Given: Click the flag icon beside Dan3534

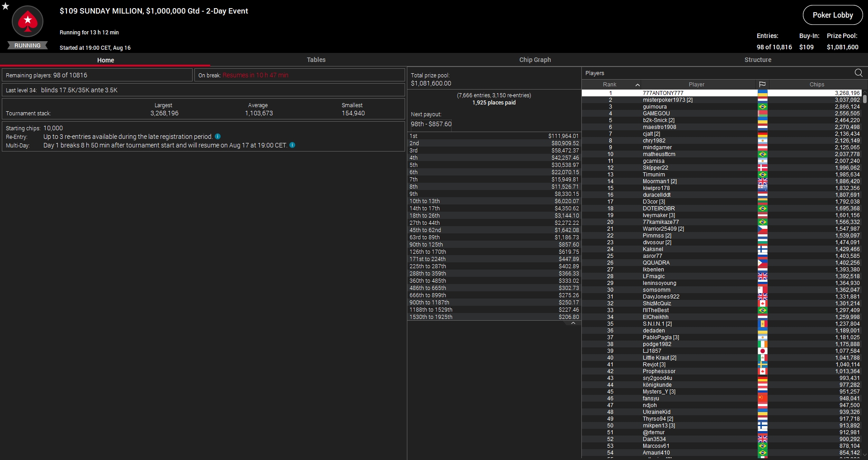Looking at the screenshot, I should pyautogui.click(x=763, y=439).
